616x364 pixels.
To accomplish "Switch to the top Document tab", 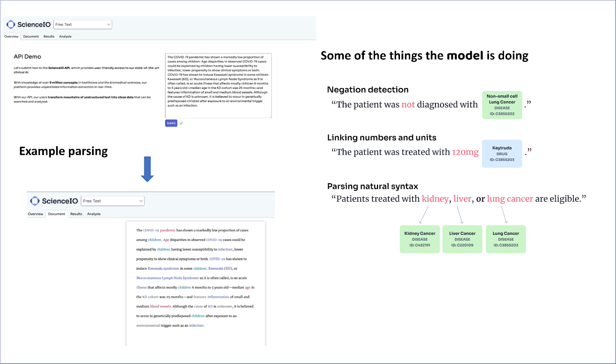I will [x=31, y=37].
